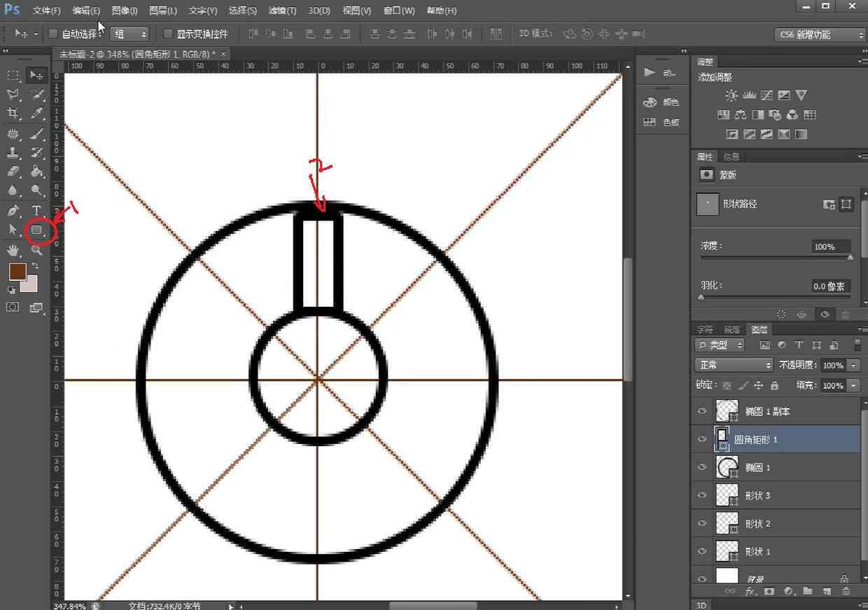The width and height of the screenshot is (868, 610).
Task: Add a Color Balance adjustment
Action: click(741, 115)
